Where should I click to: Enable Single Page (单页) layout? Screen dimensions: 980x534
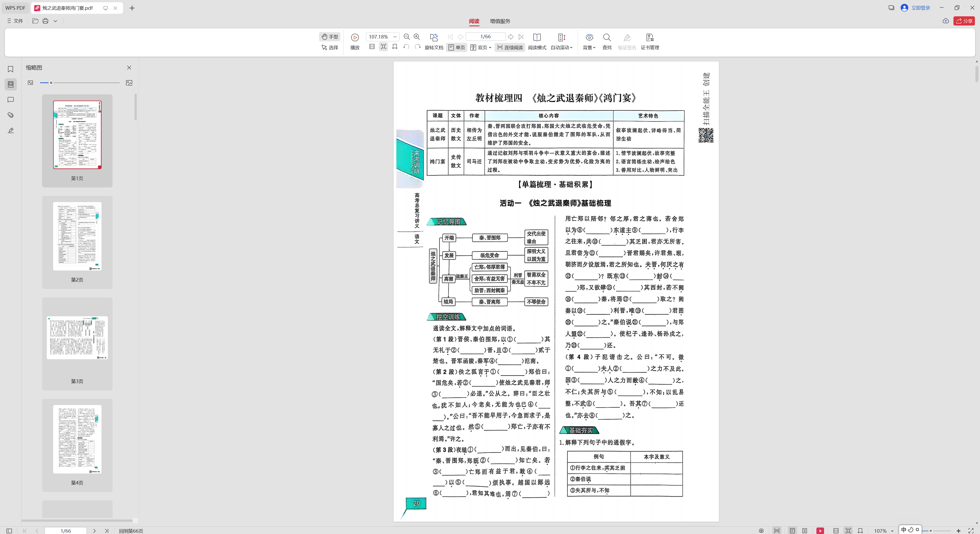tap(457, 47)
